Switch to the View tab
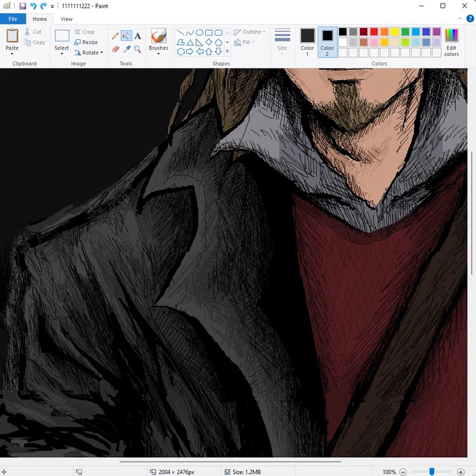 click(x=66, y=19)
